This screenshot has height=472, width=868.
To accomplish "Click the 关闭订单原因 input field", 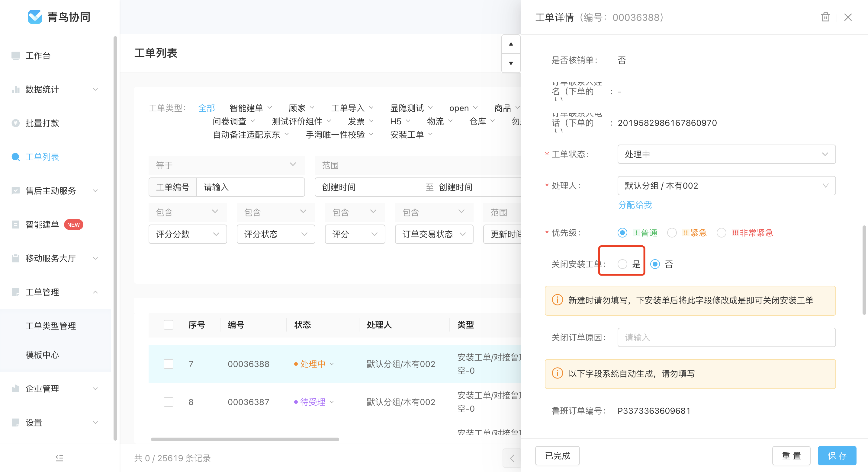I will [x=726, y=337].
